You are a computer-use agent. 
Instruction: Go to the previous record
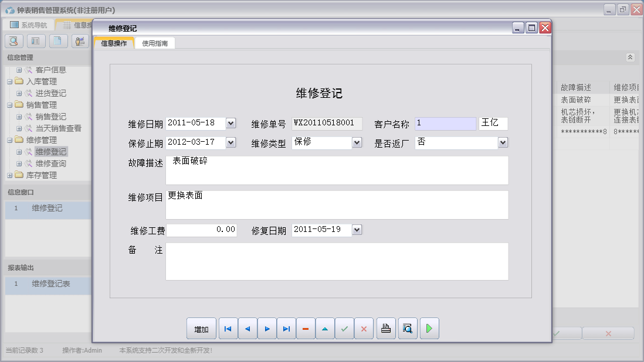tap(248, 329)
